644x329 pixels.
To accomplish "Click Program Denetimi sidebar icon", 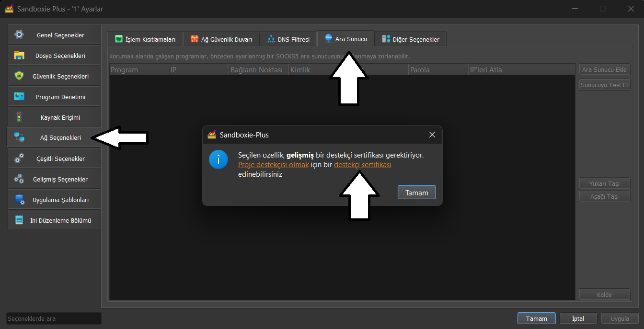I will 19,97.
